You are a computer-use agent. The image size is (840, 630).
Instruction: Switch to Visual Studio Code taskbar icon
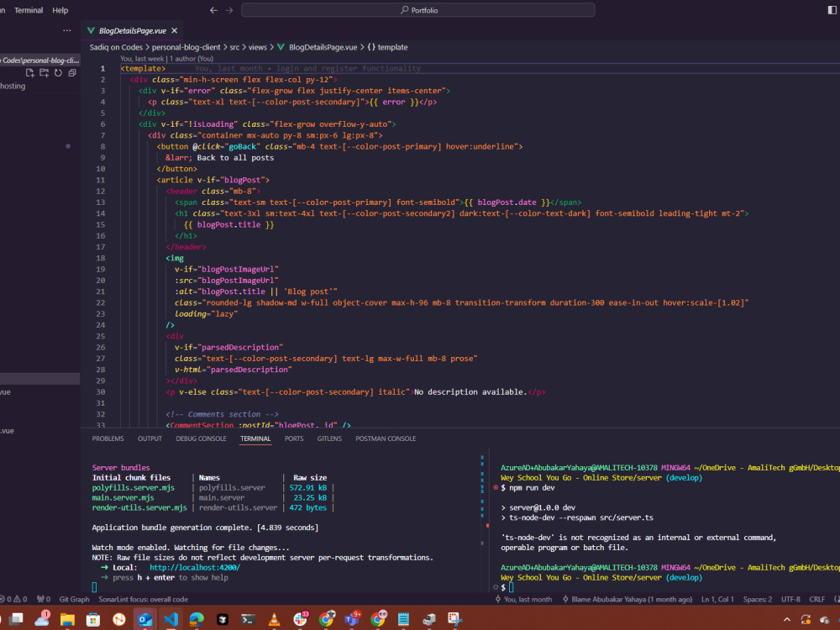[x=171, y=620]
